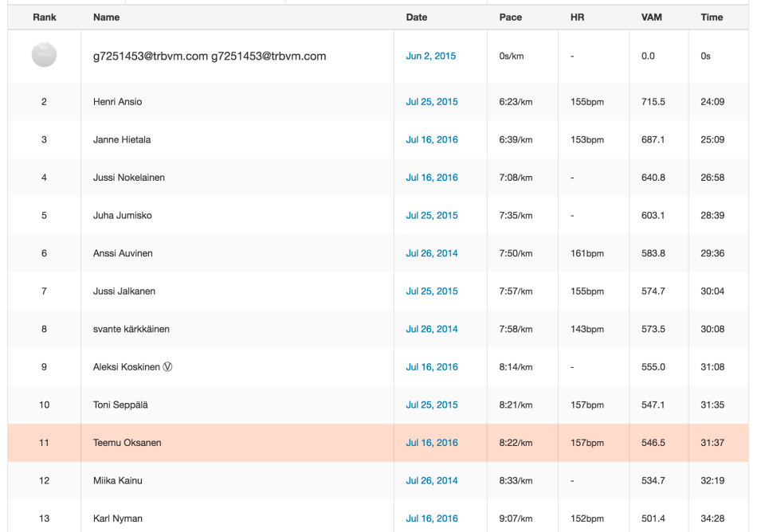Click the Rank column header
Image resolution: width=757 pixels, height=532 pixels.
click(44, 18)
